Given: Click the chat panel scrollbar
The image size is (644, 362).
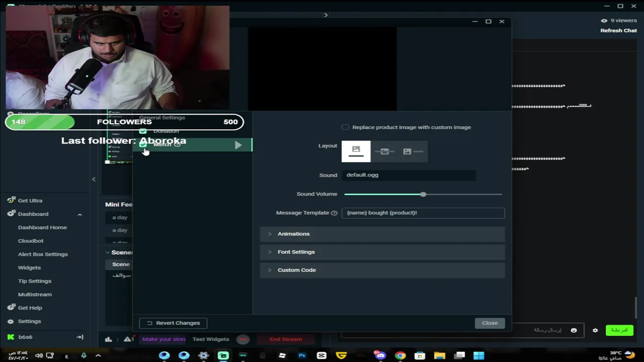Looking at the screenshot, I should point(636,307).
